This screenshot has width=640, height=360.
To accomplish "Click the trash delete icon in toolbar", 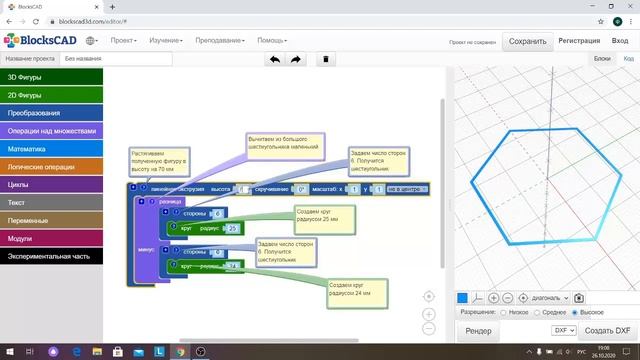I will tap(326, 59).
